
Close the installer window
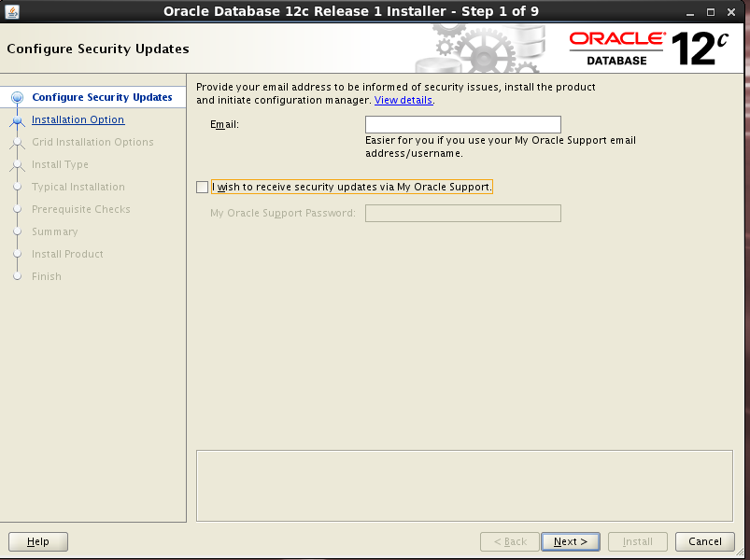pos(731,12)
